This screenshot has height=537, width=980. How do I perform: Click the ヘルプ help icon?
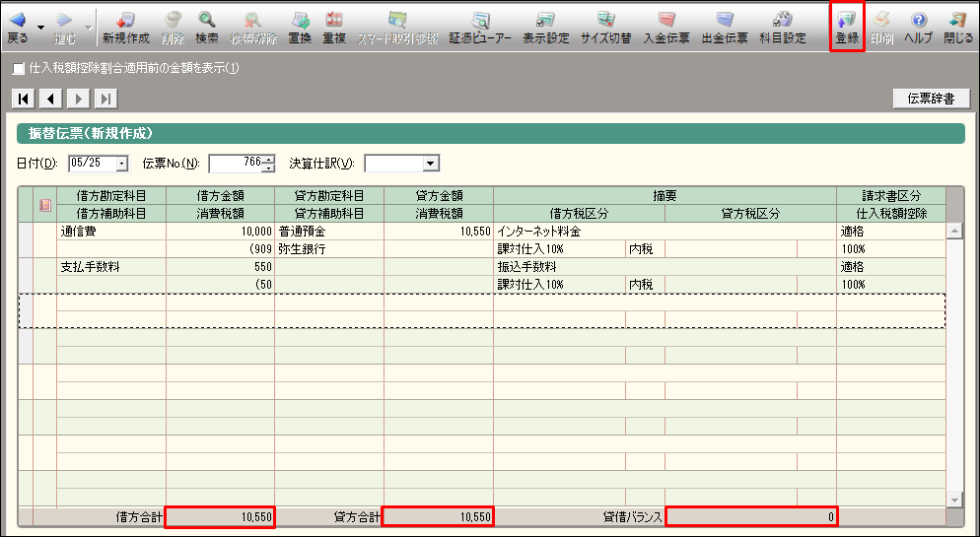(x=918, y=27)
